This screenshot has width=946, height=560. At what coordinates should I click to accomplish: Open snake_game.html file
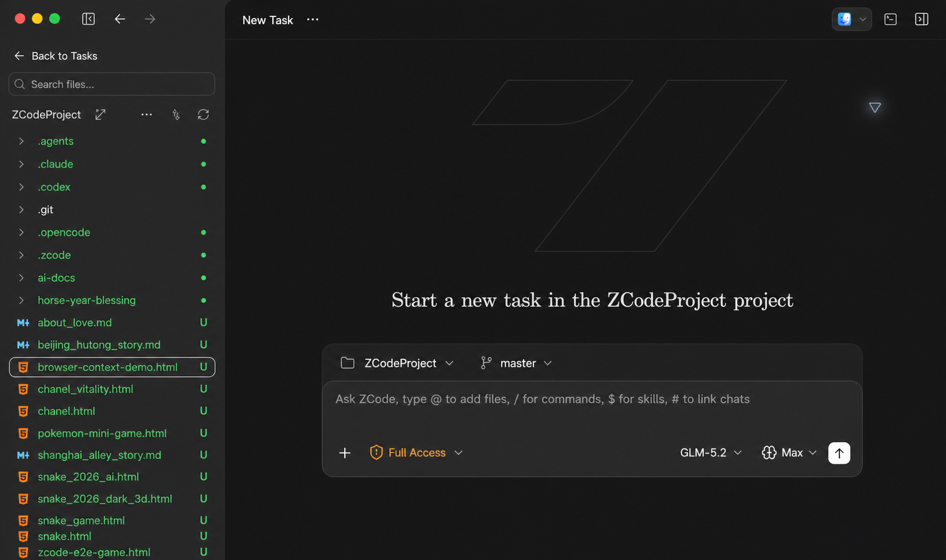111,520
